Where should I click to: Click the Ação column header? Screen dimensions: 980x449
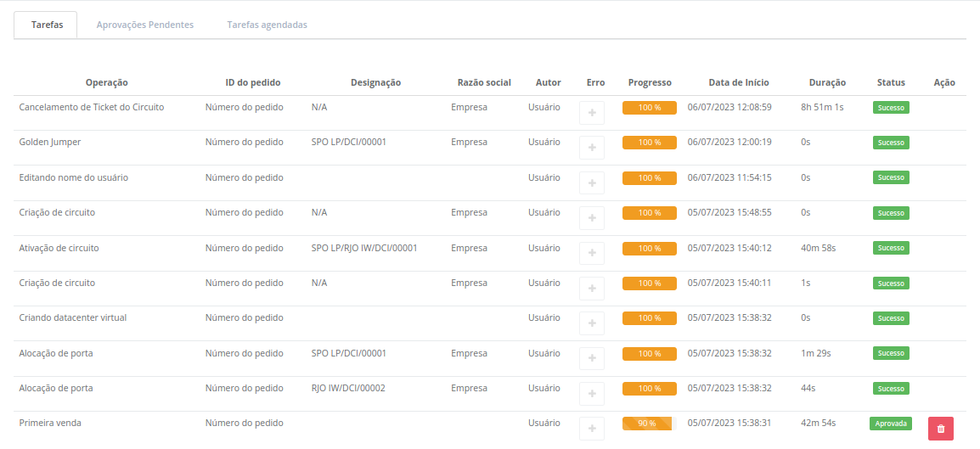pyautogui.click(x=944, y=82)
